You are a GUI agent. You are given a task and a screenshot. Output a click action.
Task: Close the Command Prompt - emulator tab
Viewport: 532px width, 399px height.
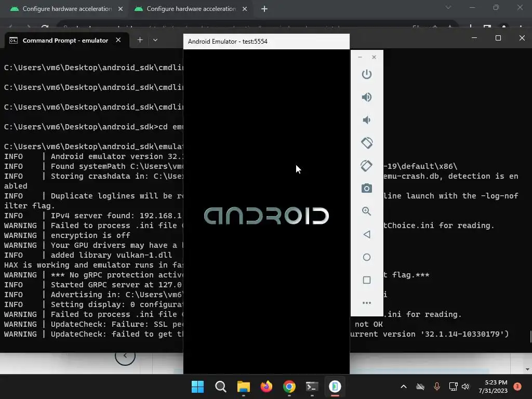pos(118,40)
